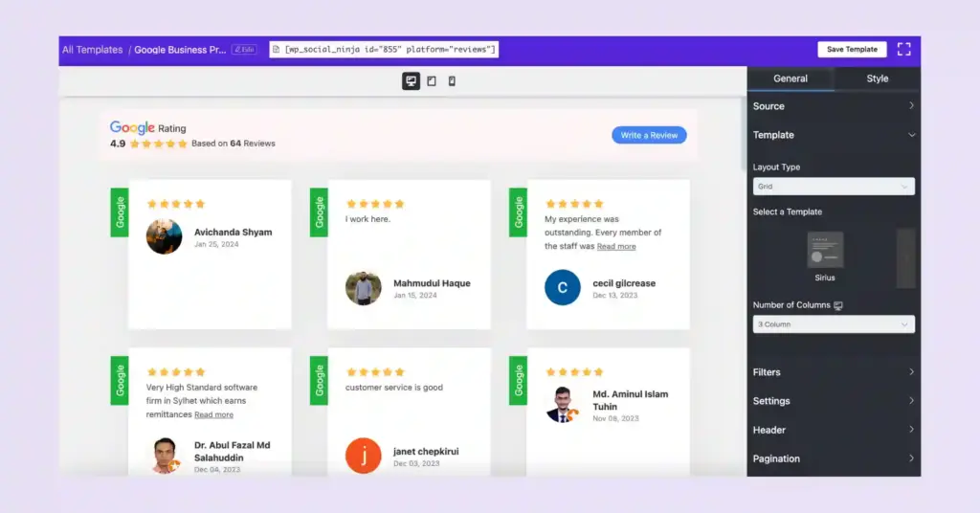Viewport: 980px width, 513px height.
Task: Switch to the Style tab
Action: click(x=878, y=78)
